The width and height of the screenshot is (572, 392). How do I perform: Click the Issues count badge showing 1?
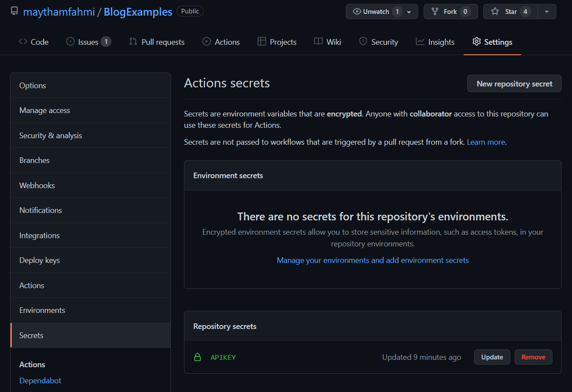click(x=106, y=42)
